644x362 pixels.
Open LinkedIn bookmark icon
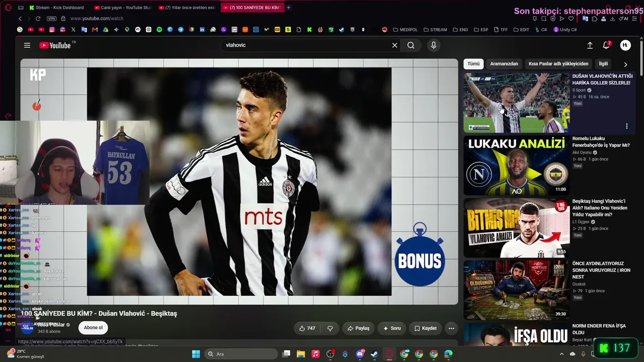(202, 30)
